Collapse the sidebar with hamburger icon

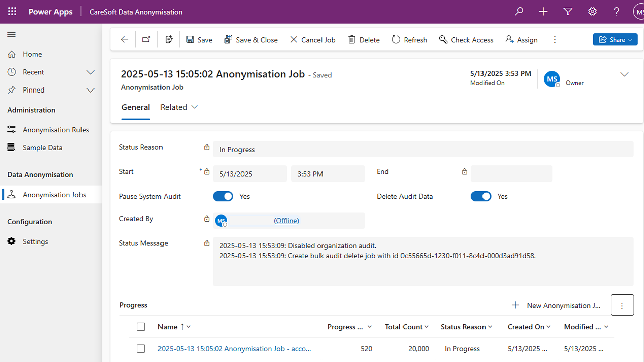11,35
